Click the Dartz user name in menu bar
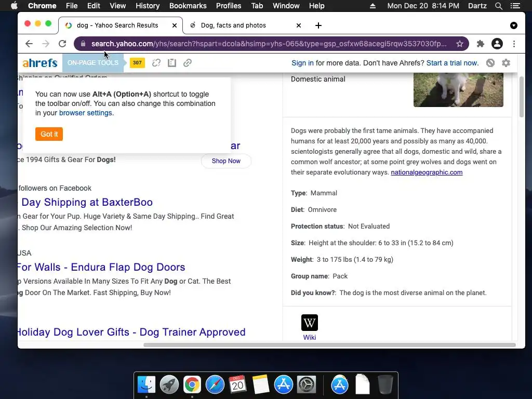532x399 pixels. click(x=477, y=6)
